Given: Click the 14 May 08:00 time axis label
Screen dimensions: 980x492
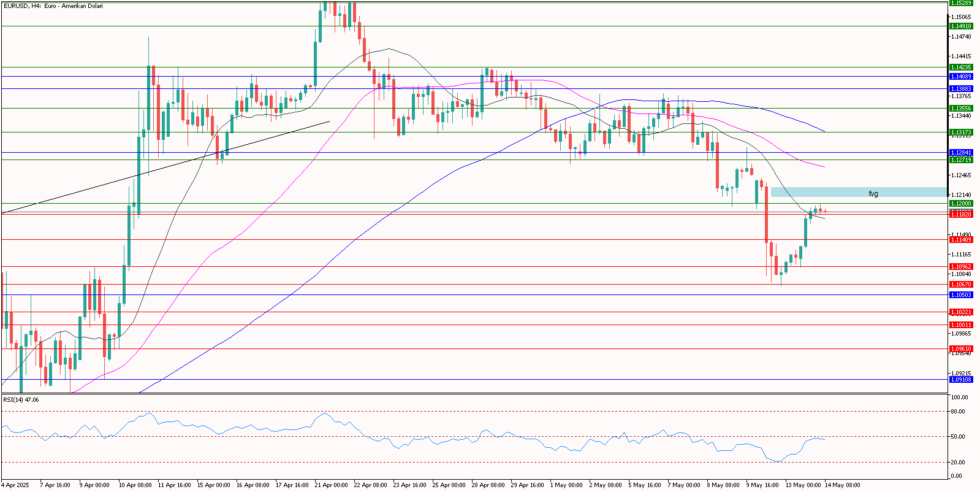Looking at the screenshot, I should pos(842,485).
